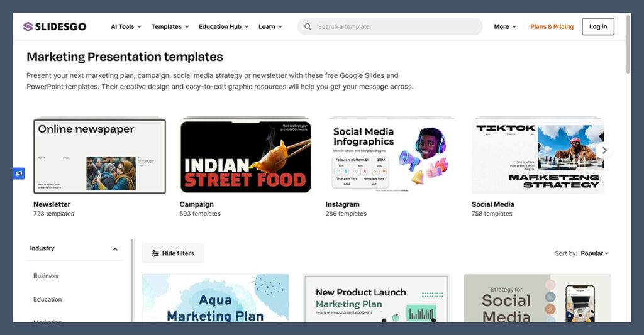
Task: Open the Indian Street Food thumbnail
Action: tap(245, 157)
